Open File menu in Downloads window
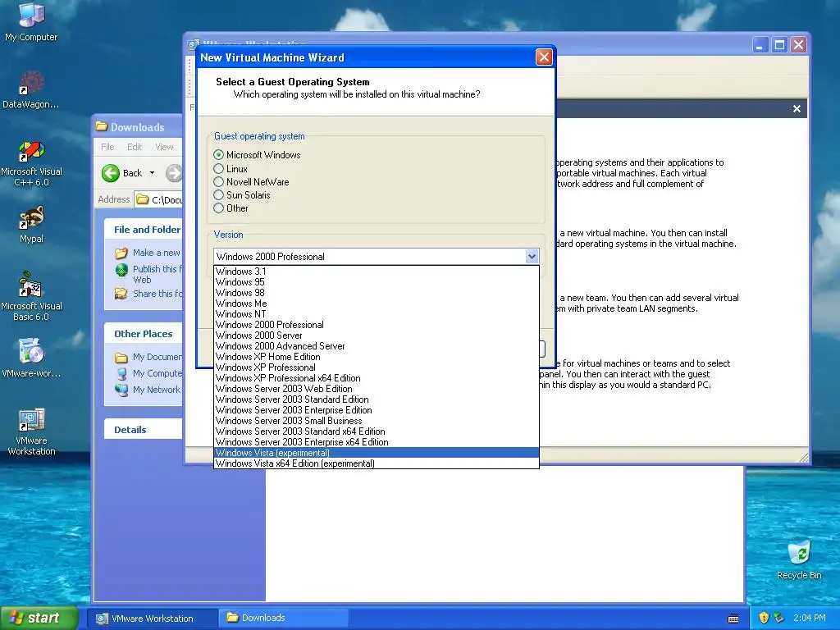The width and height of the screenshot is (840, 630). [107, 147]
